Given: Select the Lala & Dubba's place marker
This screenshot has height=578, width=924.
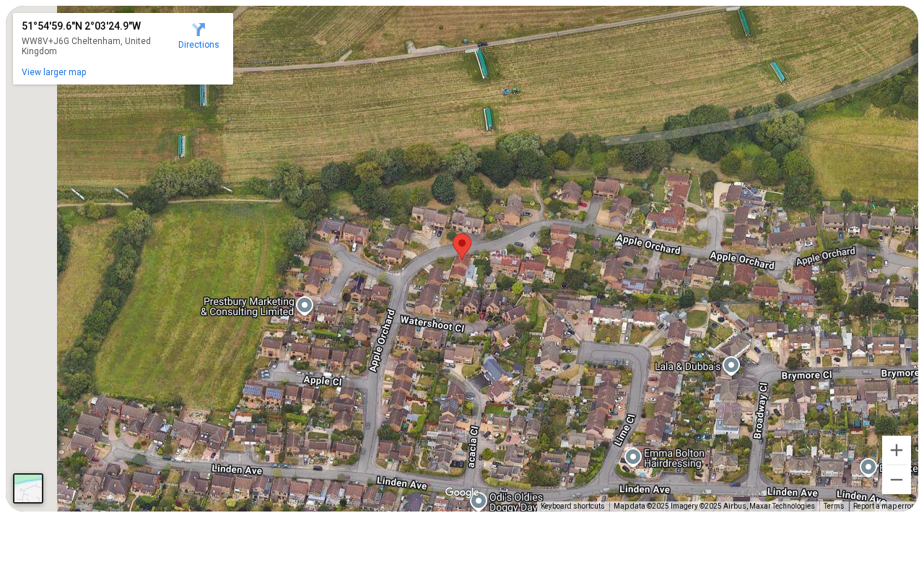Looking at the screenshot, I should pyautogui.click(x=731, y=366).
